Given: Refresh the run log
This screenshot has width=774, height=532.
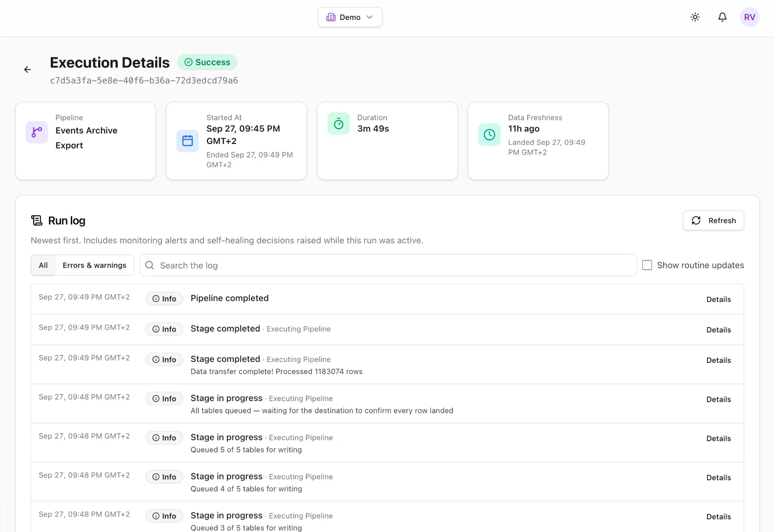Looking at the screenshot, I should pos(713,220).
